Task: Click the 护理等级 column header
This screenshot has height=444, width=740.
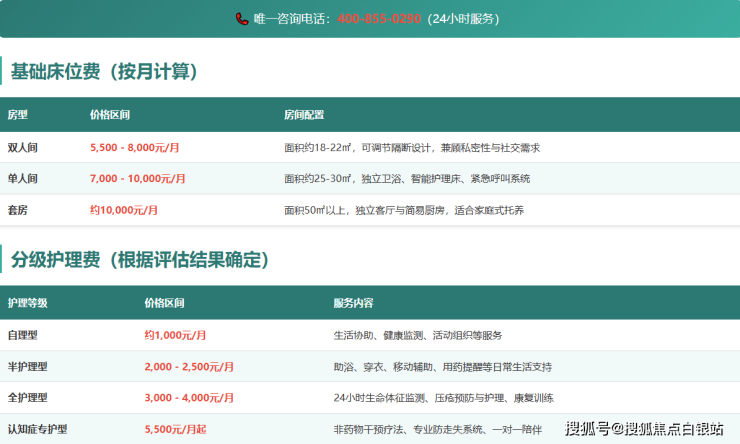Action: 28,303
